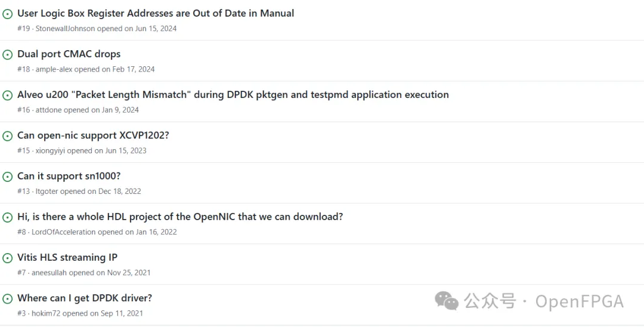Image resolution: width=644 pixels, height=327 pixels.
Task: Click open-issue icon beside whole HDL project issue
Action: point(8,218)
